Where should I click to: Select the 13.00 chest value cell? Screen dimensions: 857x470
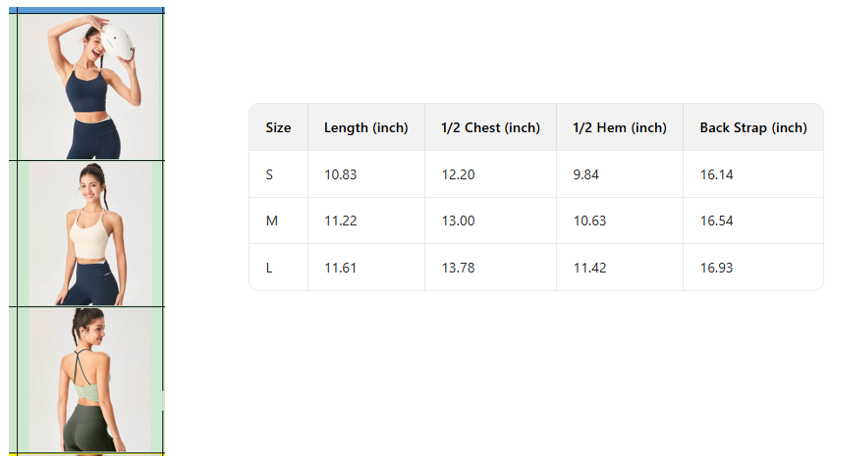pos(458,221)
